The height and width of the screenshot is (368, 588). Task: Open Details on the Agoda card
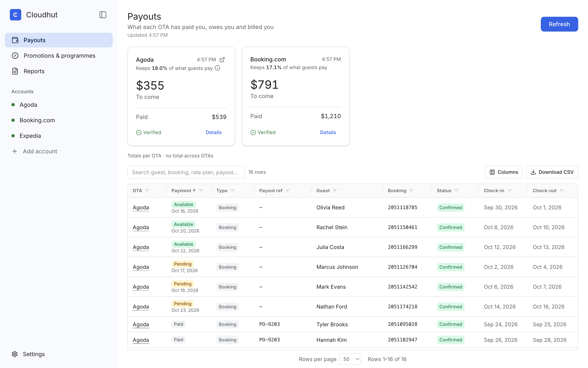click(214, 132)
